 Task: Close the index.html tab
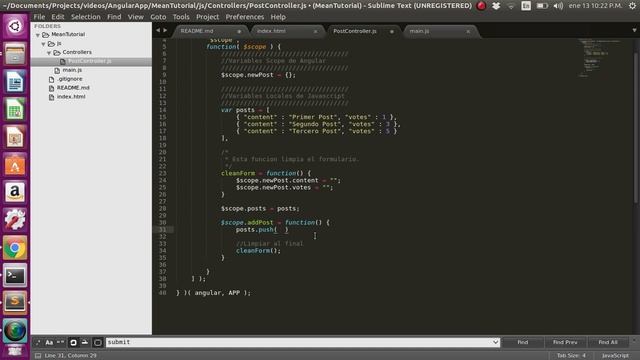pyautogui.click(x=316, y=31)
